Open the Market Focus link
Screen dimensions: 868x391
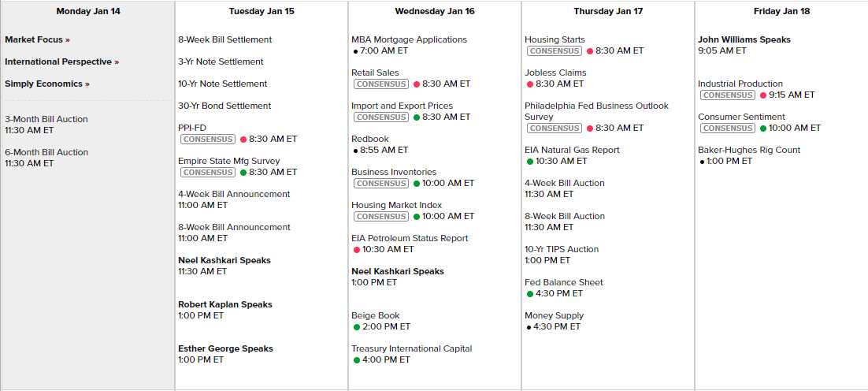pos(37,39)
